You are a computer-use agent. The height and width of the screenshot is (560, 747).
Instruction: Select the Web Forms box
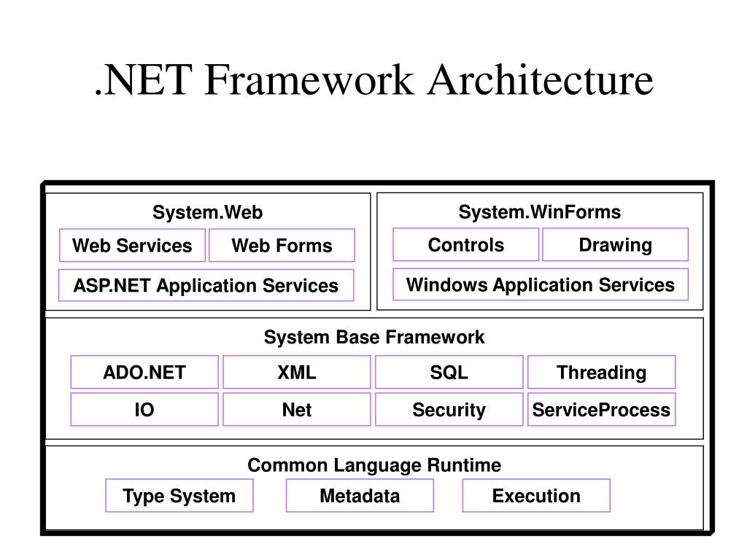282,245
